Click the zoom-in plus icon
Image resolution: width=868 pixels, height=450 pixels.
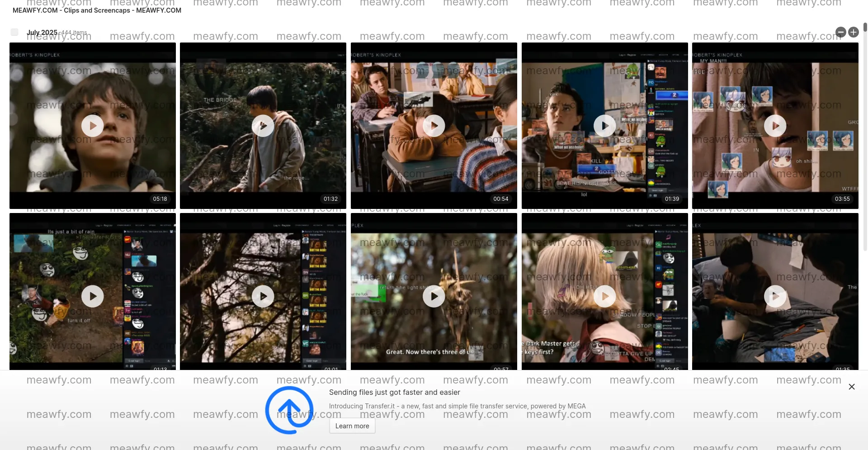click(853, 32)
